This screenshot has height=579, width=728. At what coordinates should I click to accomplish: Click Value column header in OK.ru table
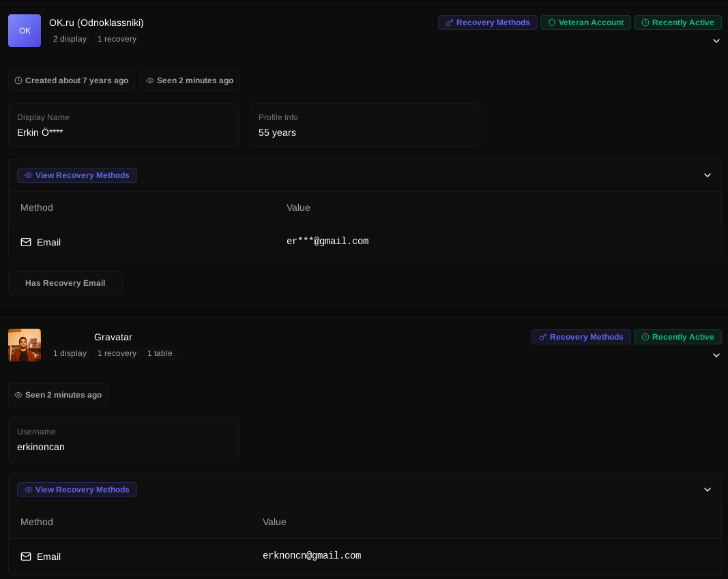coord(298,208)
